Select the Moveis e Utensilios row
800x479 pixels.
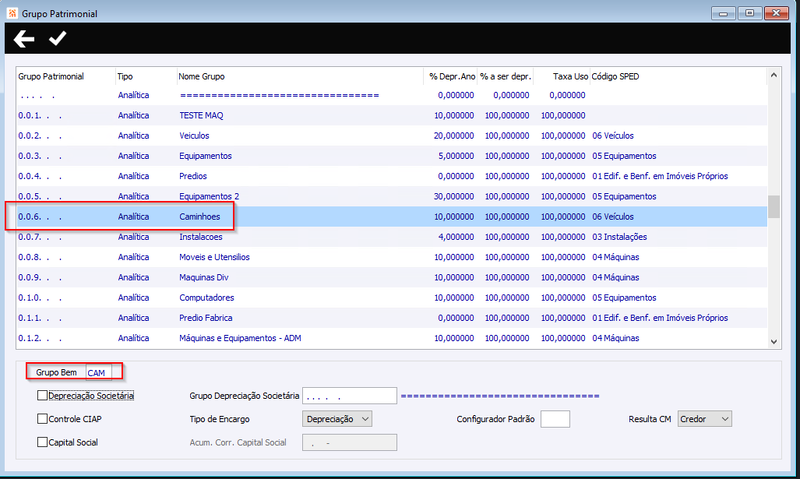click(391, 257)
